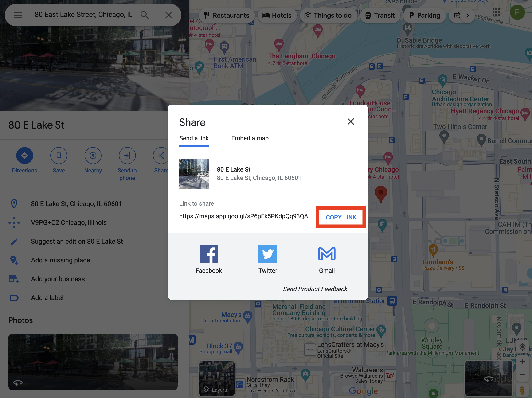Switch to Send a link tab
The height and width of the screenshot is (398, 532).
(x=194, y=138)
